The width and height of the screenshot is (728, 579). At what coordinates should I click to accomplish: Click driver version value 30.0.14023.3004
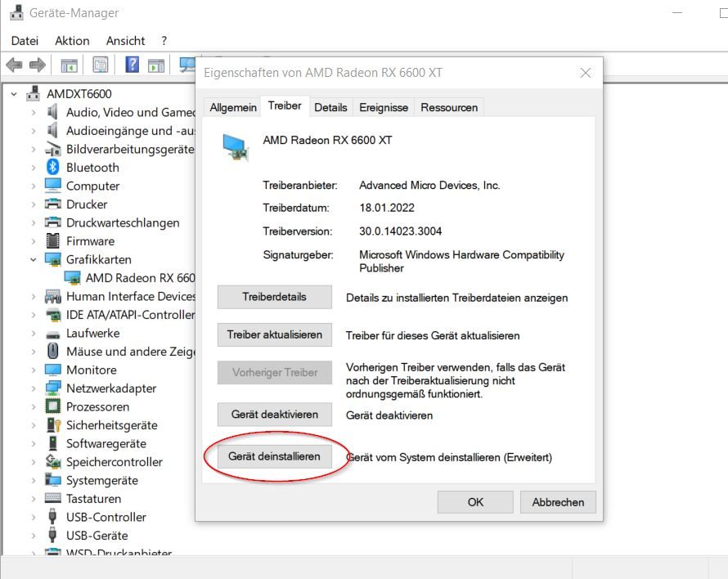pos(400,231)
